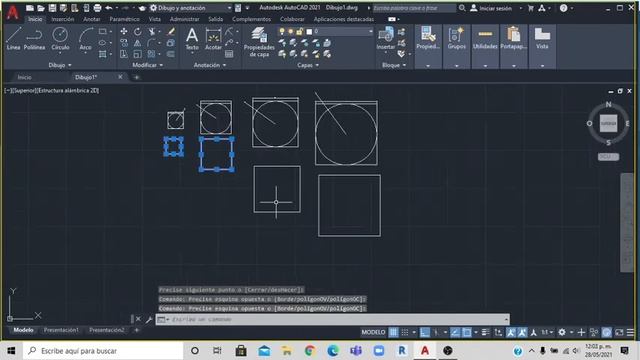Screen dimensions: 640x360
Task: Open the Inicio file tab
Action: (24, 77)
